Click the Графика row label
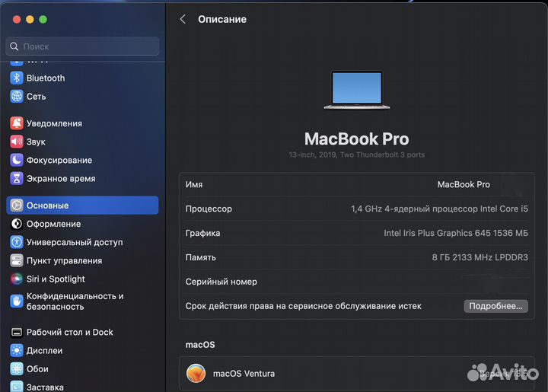This screenshot has width=548, height=392. coord(202,233)
